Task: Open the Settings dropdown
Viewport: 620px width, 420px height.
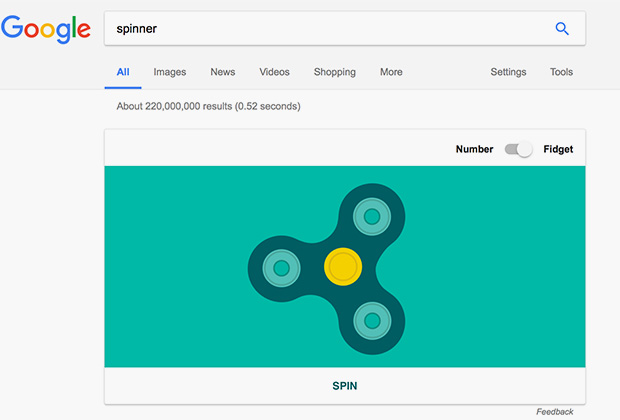Action: [508, 72]
